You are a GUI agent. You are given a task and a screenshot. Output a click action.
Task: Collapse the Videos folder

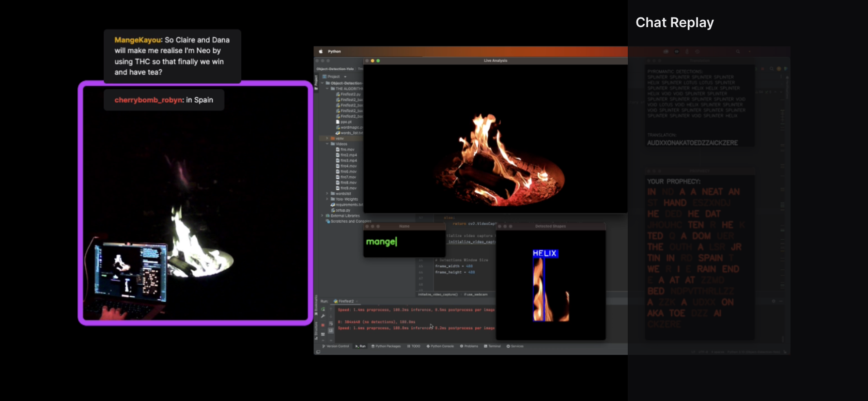(327, 144)
